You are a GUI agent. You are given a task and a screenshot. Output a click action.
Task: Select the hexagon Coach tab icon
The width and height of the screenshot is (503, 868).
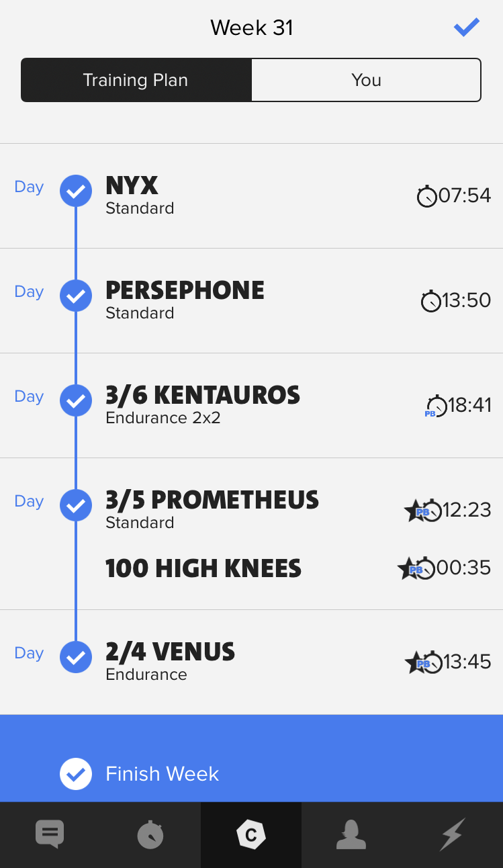pos(251,835)
